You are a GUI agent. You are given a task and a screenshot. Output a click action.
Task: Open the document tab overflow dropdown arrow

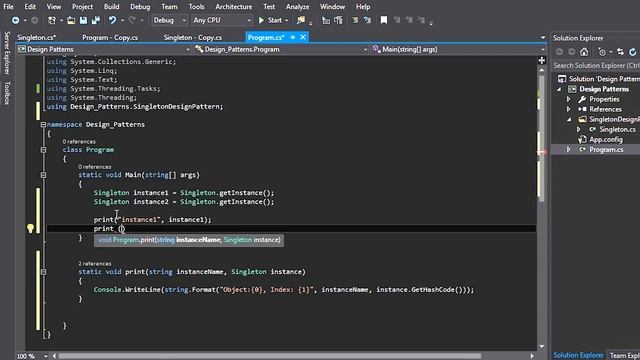point(543,38)
